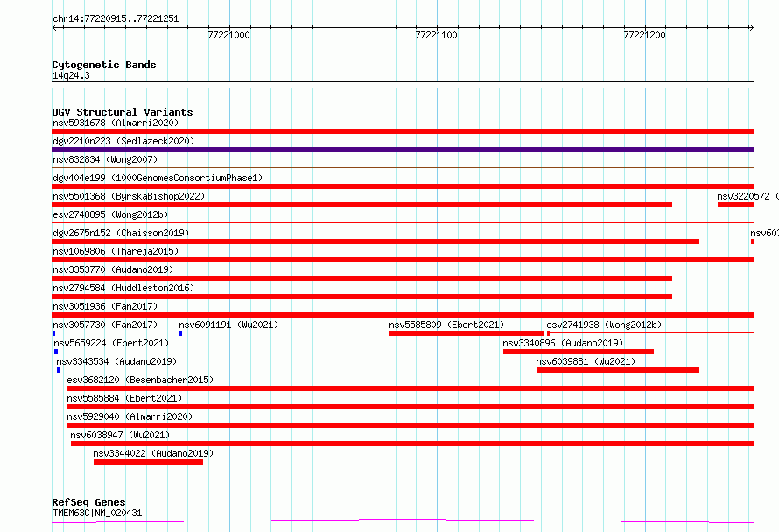The width and height of the screenshot is (779, 532).
Task: Click the Cytogenetic Bands track heading
Action: point(104,65)
